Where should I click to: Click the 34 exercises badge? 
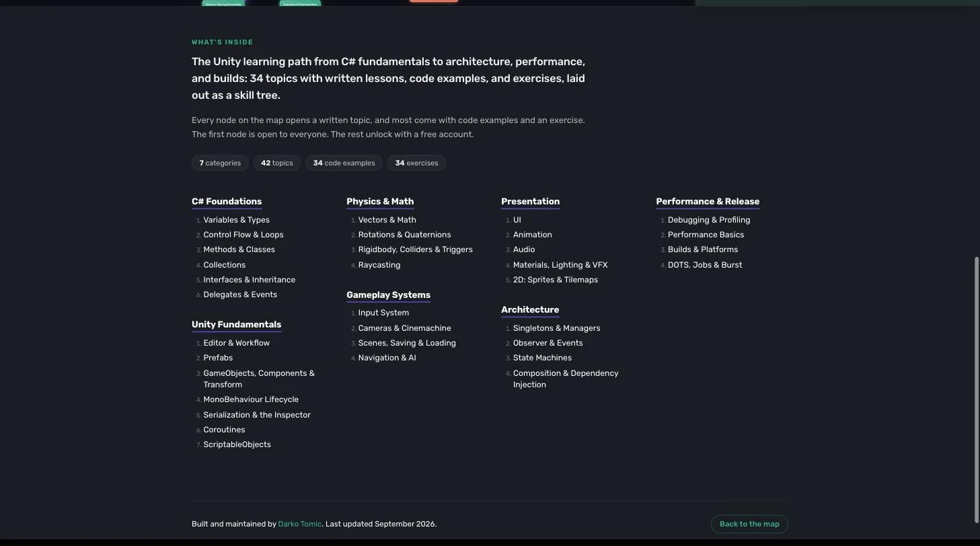pos(416,163)
